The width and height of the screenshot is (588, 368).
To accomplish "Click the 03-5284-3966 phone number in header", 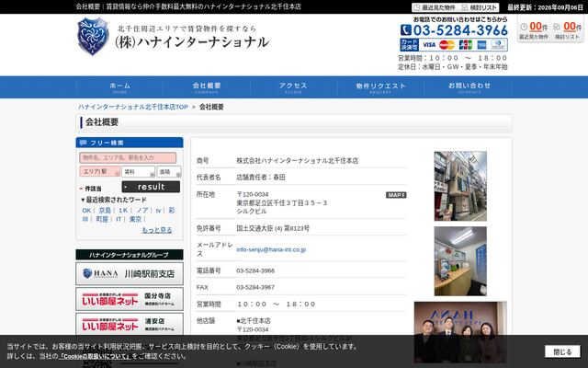I will tap(460, 30).
